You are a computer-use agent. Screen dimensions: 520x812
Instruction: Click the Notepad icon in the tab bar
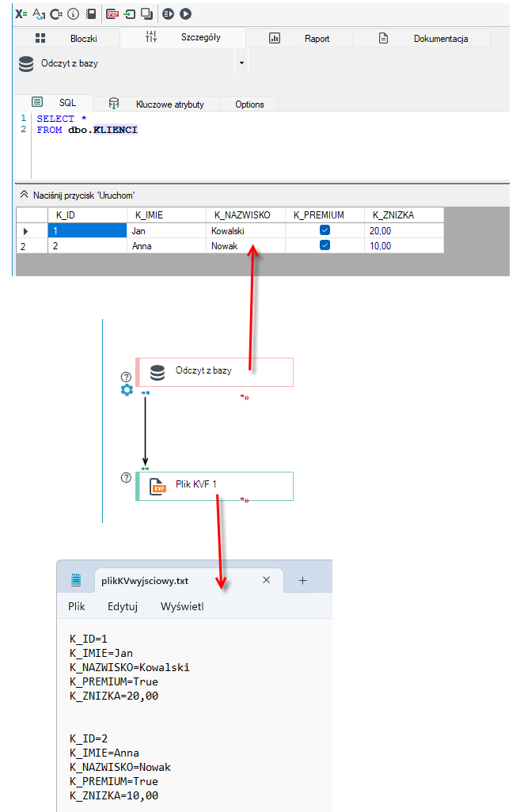coord(76,580)
